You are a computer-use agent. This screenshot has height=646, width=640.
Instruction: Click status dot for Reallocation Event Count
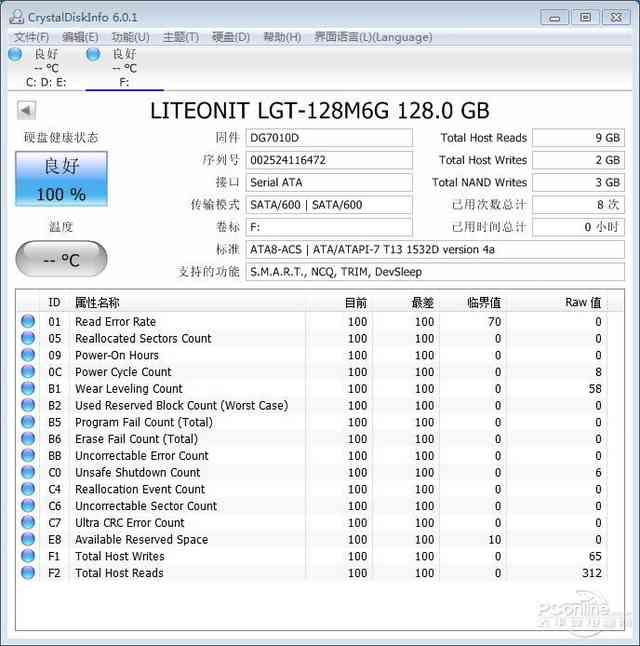click(x=28, y=489)
